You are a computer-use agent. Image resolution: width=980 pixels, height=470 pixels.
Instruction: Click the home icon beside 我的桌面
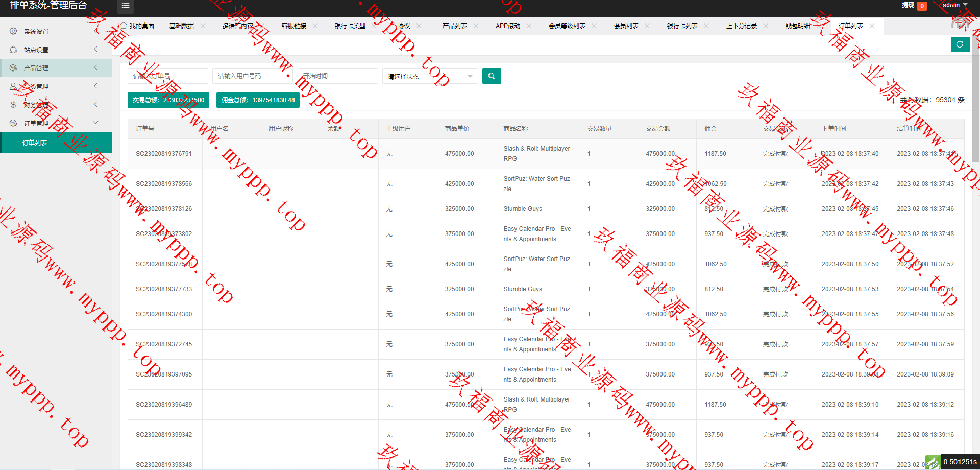click(x=123, y=26)
